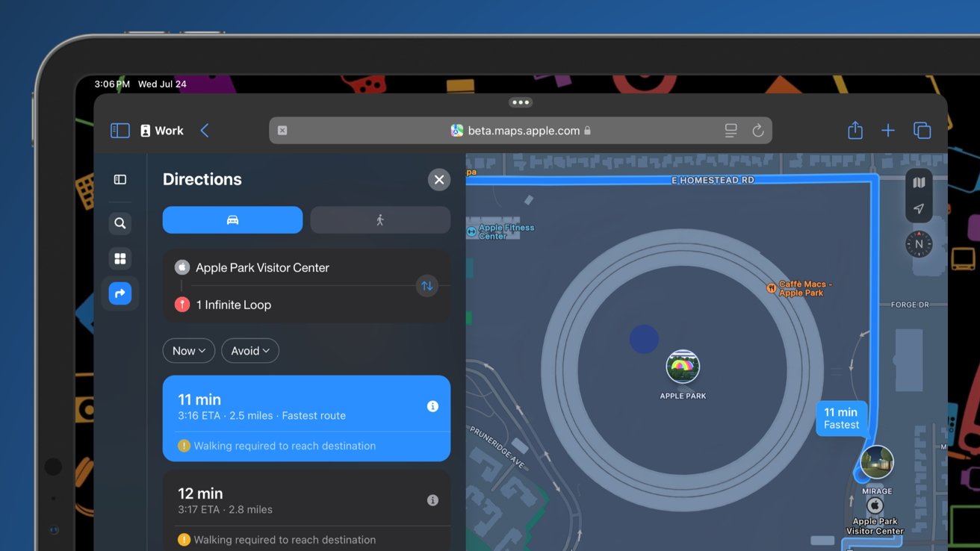Click the 11 min Fastest map callout
The image size is (980, 551).
pyautogui.click(x=841, y=418)
